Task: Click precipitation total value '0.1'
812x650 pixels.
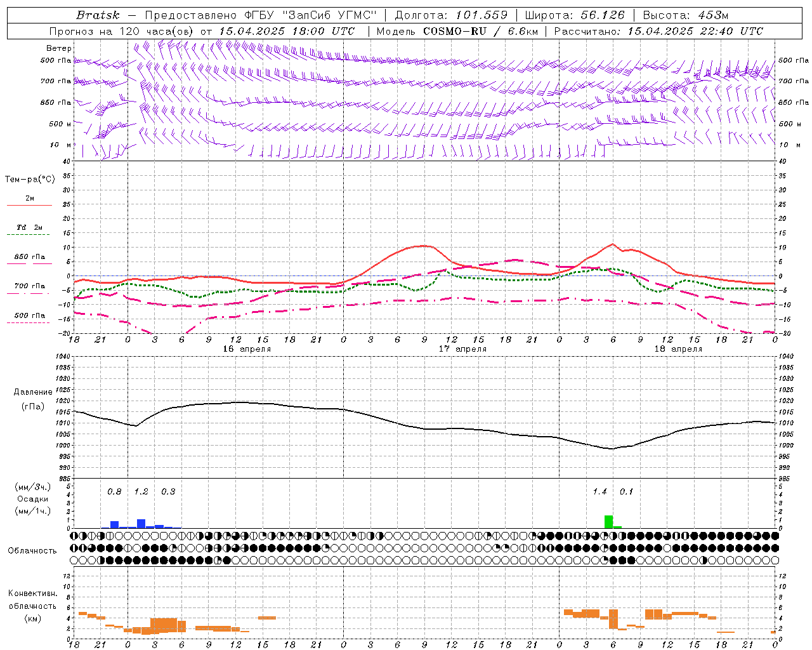Action: [x=626, y=492]
